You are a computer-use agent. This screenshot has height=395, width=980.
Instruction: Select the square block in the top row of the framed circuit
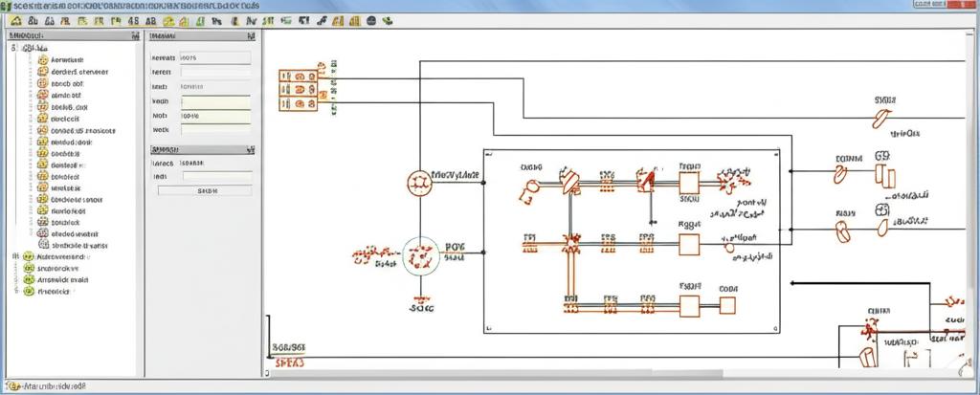click(689, 181)
